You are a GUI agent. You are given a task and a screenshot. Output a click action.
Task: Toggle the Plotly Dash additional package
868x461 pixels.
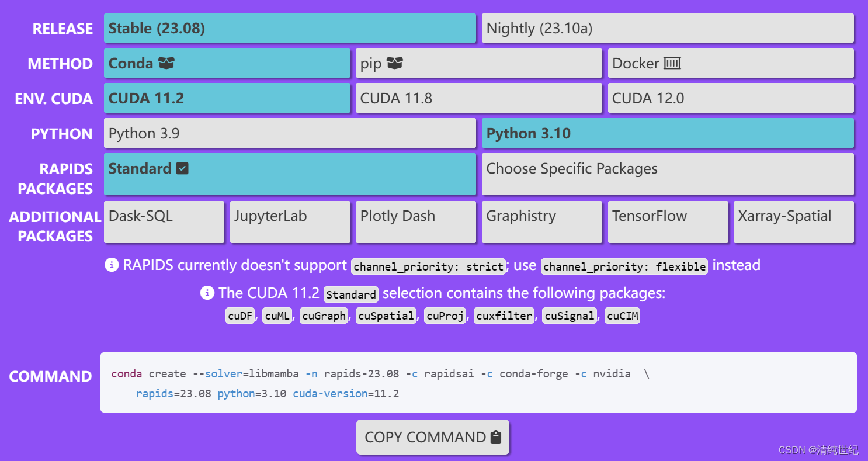416,222
